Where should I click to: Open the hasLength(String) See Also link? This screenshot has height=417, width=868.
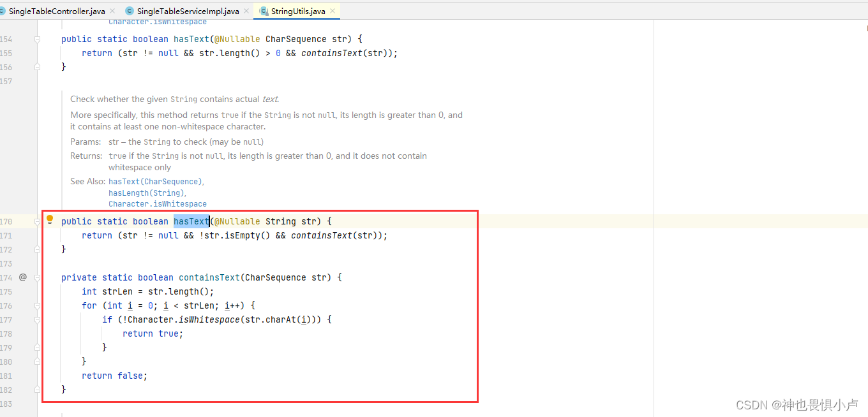pos(146,193)
